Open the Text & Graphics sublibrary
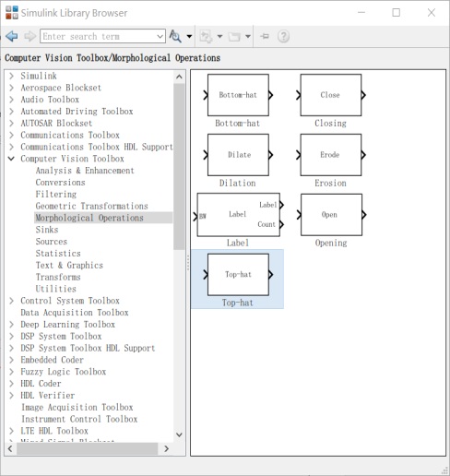The width and height of the screenshot is (450, 476). point(69,265)
